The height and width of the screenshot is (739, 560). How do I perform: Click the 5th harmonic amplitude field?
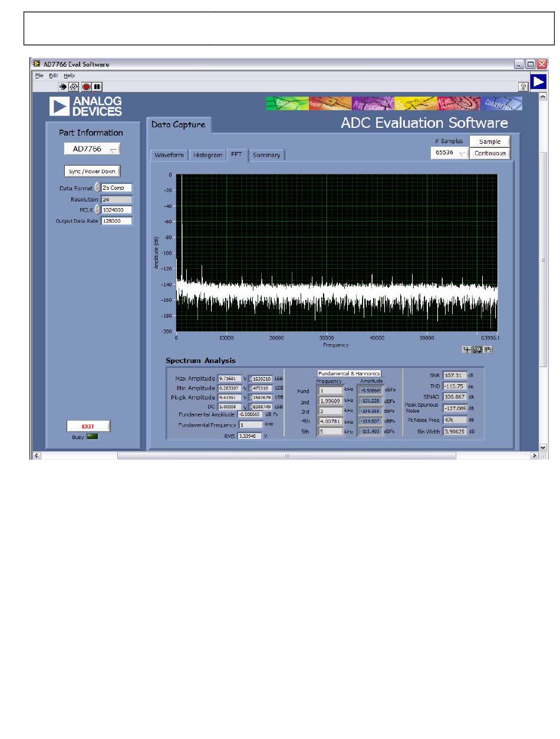pos(370,431)
